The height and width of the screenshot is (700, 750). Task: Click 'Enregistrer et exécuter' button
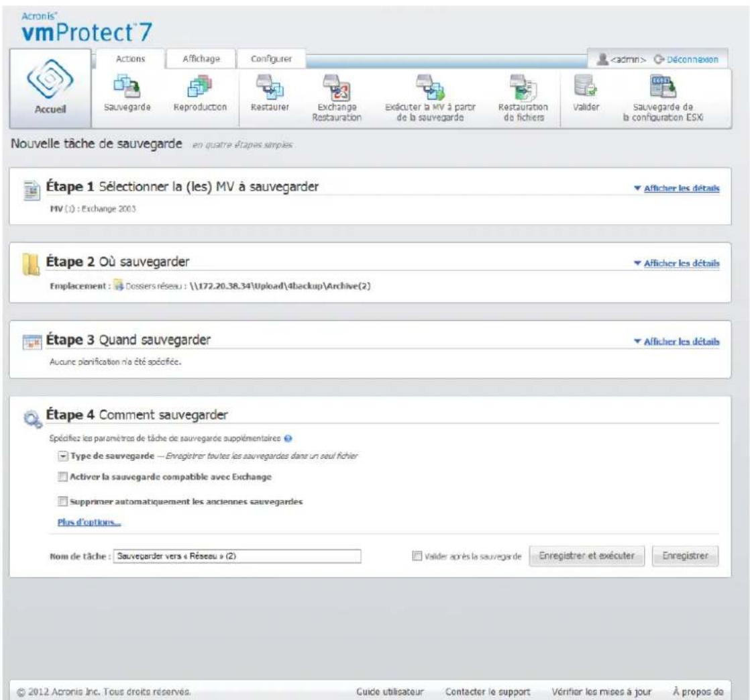586,556
